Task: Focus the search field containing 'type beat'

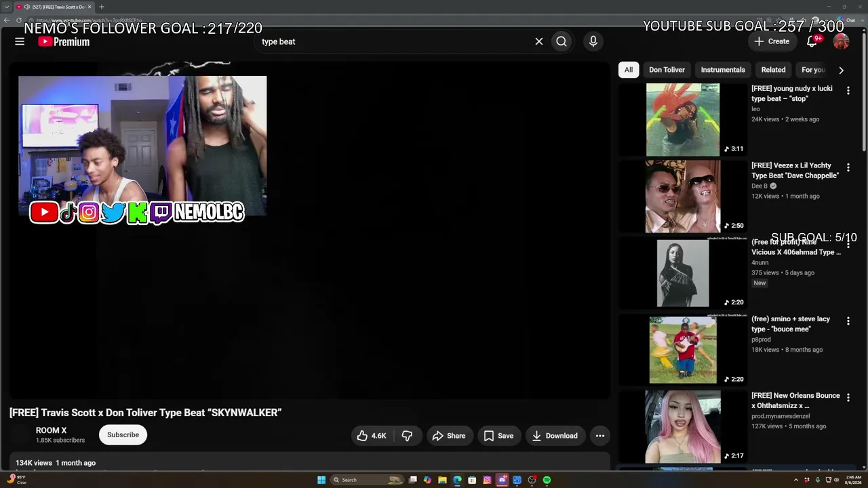Action: pyautogui.click(x=393, y=41)
